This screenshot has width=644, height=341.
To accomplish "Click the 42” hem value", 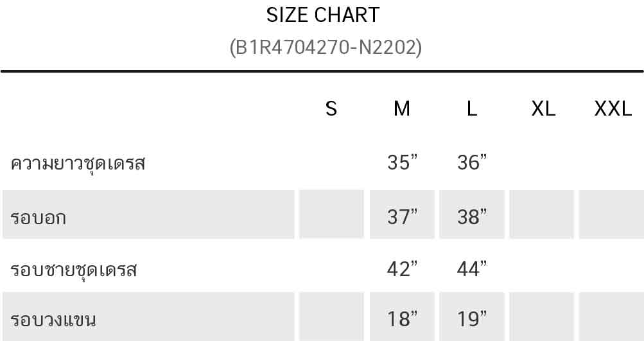I will click(x=402, y=269).
